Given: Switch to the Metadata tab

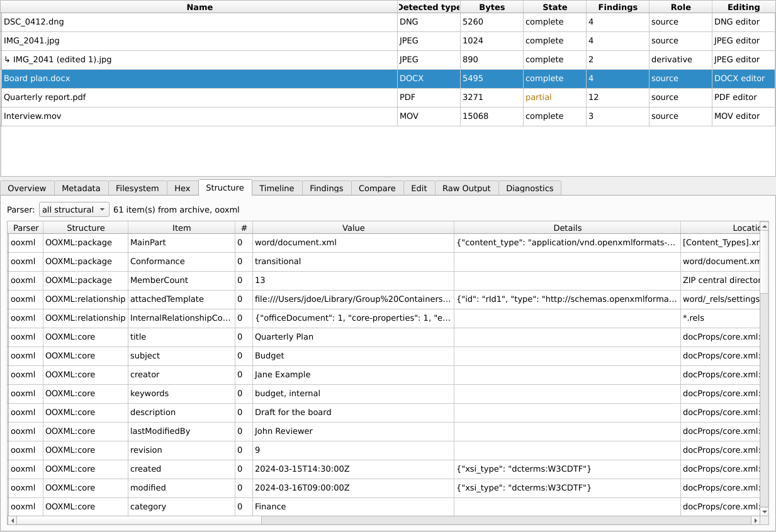Looking at the screenshot, I should (x=81, y=188).
